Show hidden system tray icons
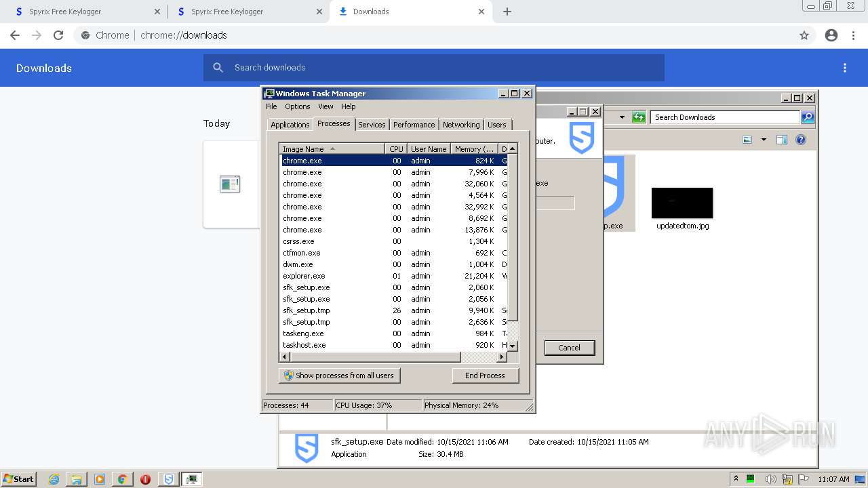868x488 pixels. (736, 479)
